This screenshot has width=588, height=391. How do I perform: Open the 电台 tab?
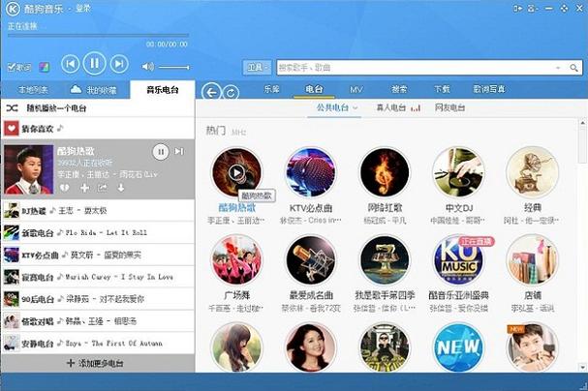pyautogui.click(x=314, y=89)
